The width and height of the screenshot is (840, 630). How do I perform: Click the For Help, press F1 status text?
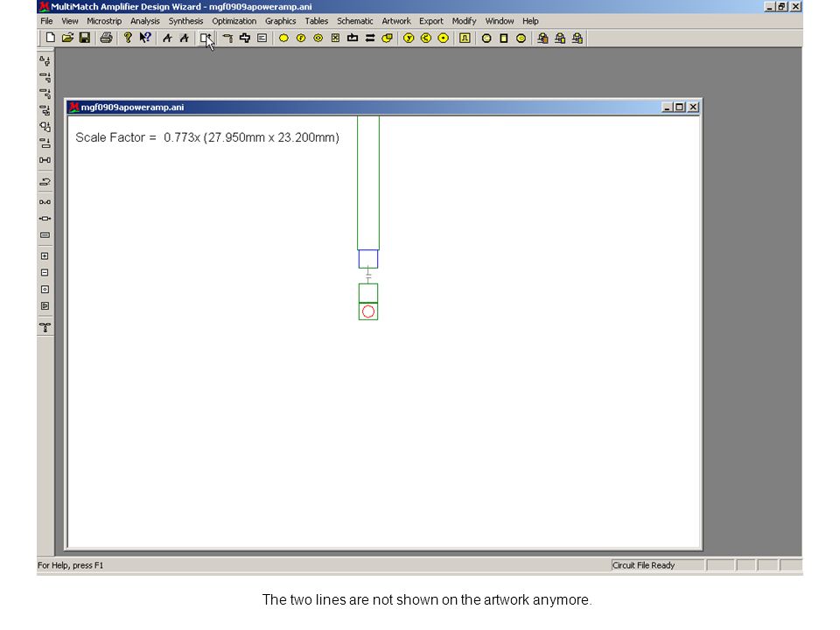tap(70, 565)
